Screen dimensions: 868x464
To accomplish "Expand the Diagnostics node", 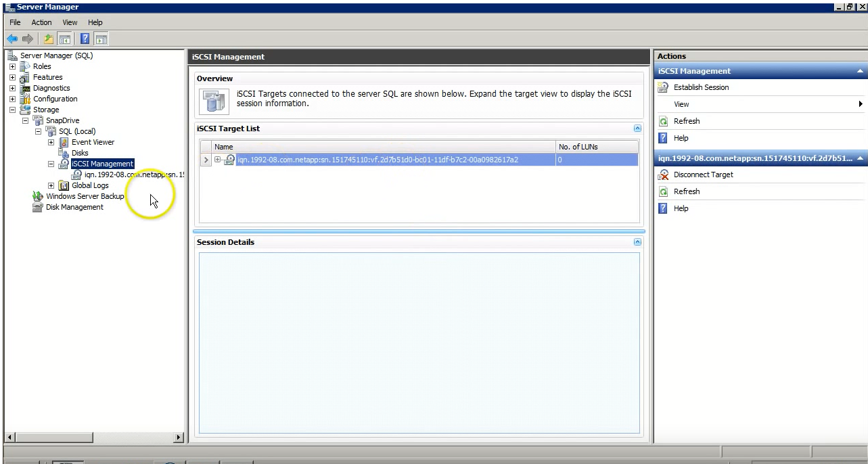I will tap(12, 88).
